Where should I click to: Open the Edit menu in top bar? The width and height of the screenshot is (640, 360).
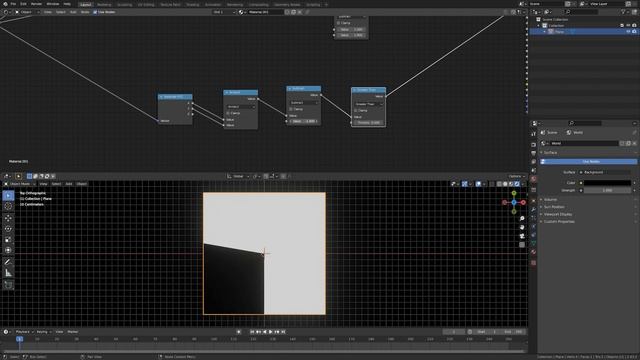click(23, 4)
